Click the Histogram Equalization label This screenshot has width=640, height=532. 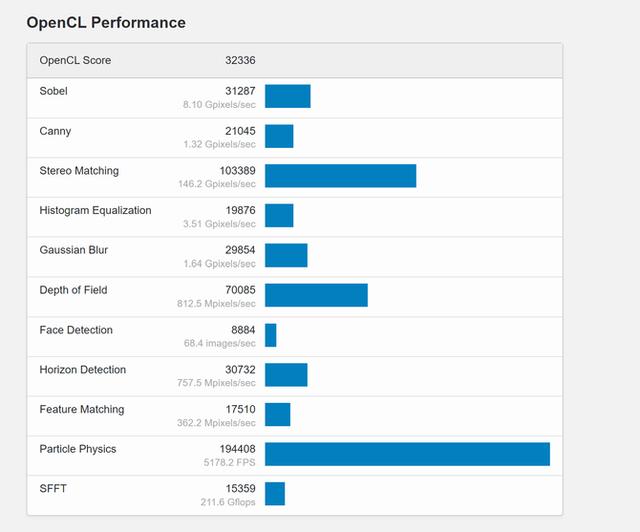(96, 210)
